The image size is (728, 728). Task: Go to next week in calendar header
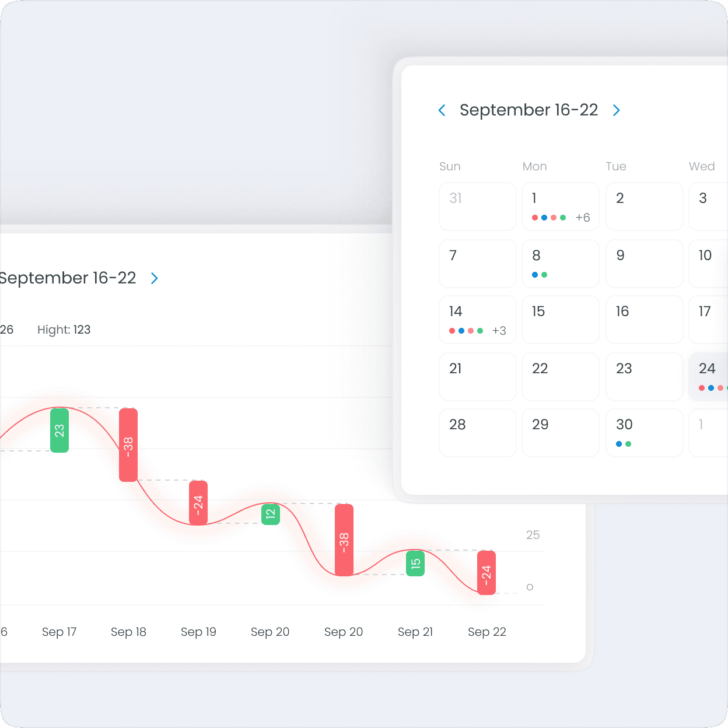617,110
